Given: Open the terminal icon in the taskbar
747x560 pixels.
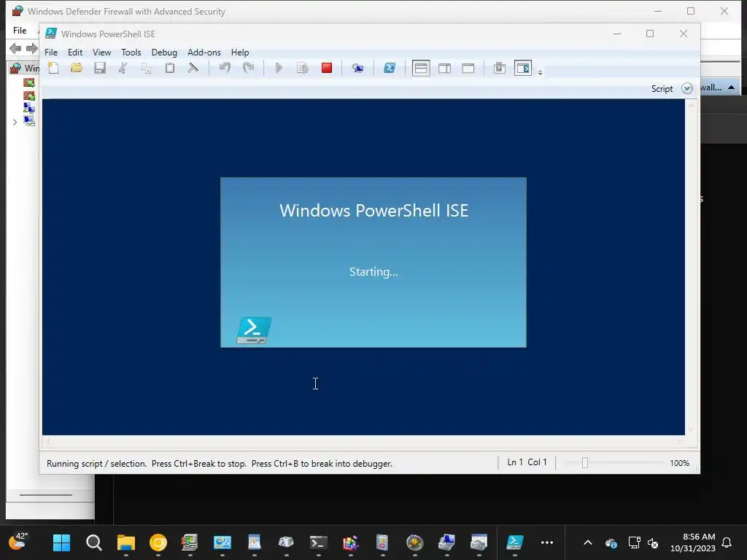Looking at the screenshot, I should [318, 542].
